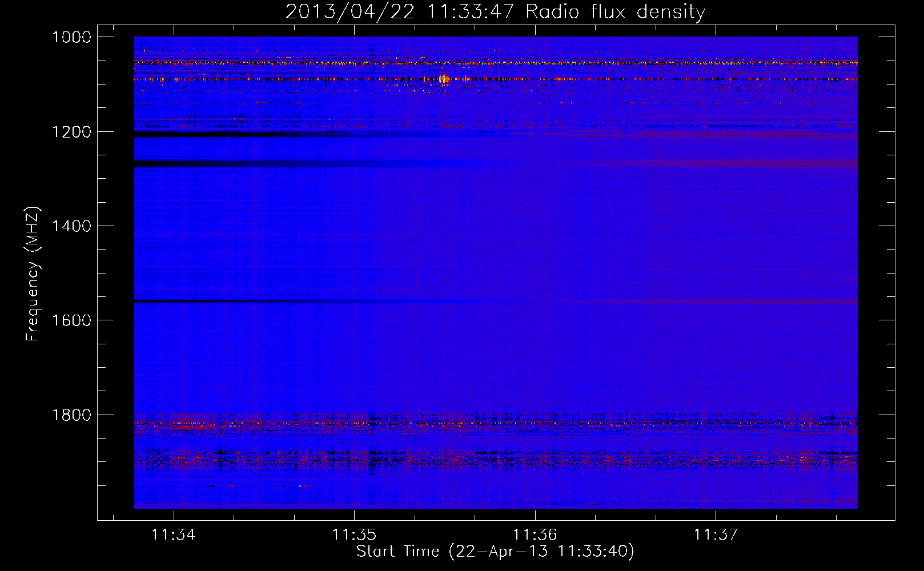
Task: Click the 1200 frequency tick label
Action: tap(72, 132)
